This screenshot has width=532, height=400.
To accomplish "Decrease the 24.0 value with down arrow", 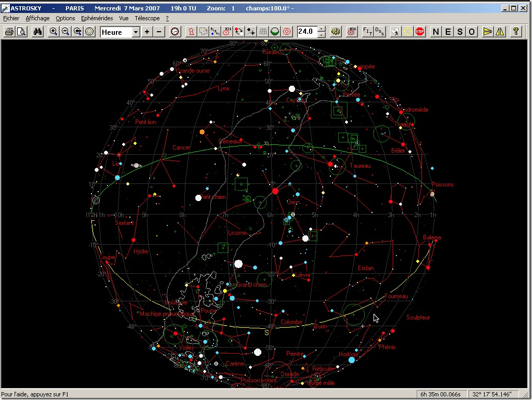I will (322, 35).
